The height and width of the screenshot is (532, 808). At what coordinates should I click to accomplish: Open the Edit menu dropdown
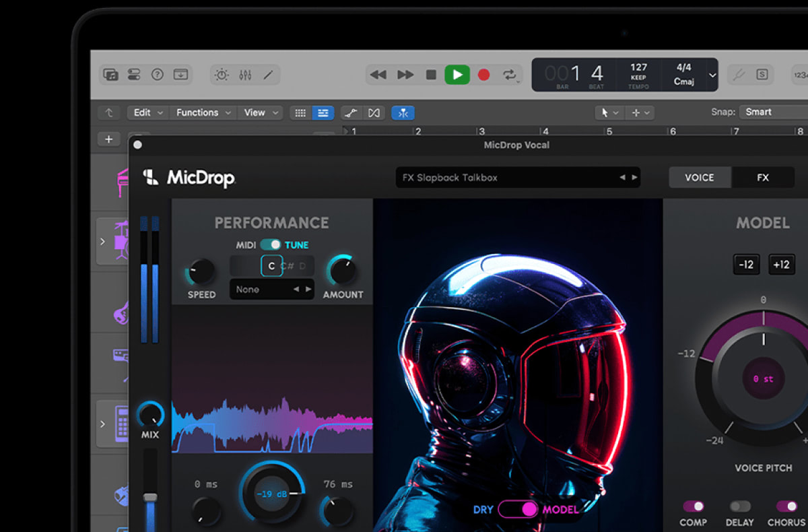(148, 113)
